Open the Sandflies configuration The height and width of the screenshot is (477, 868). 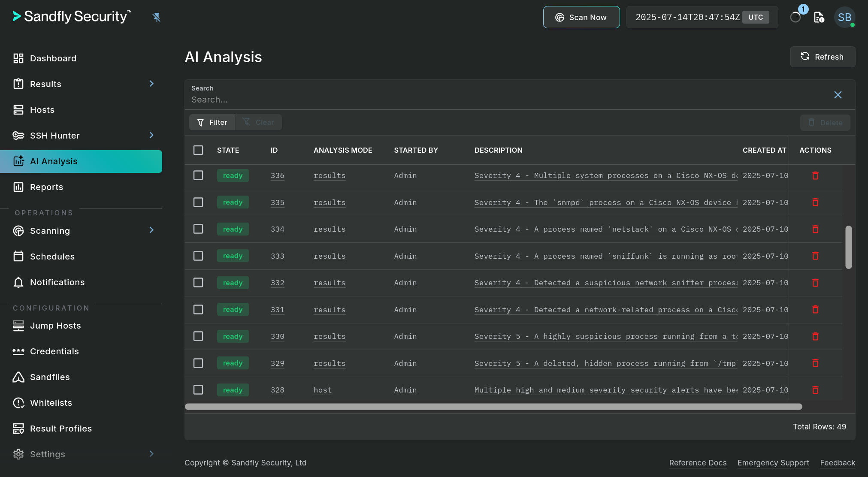coord(81,377)
